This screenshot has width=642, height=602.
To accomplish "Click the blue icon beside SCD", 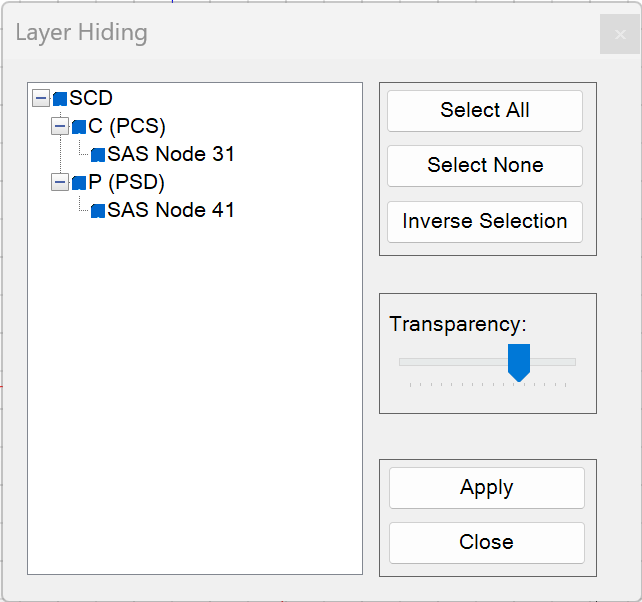I will (x=60, y=99).
